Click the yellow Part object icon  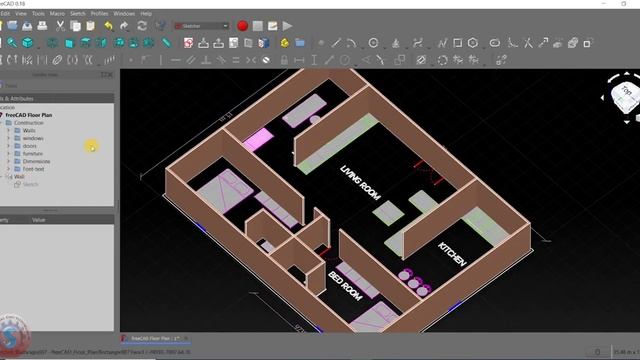285,42
